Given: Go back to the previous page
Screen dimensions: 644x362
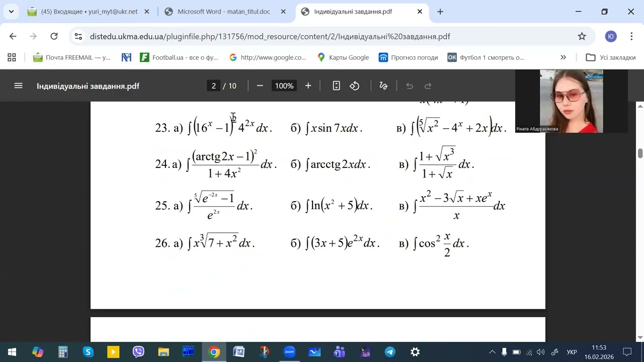Looking at the screenshot, I should [x=13, y=36].
